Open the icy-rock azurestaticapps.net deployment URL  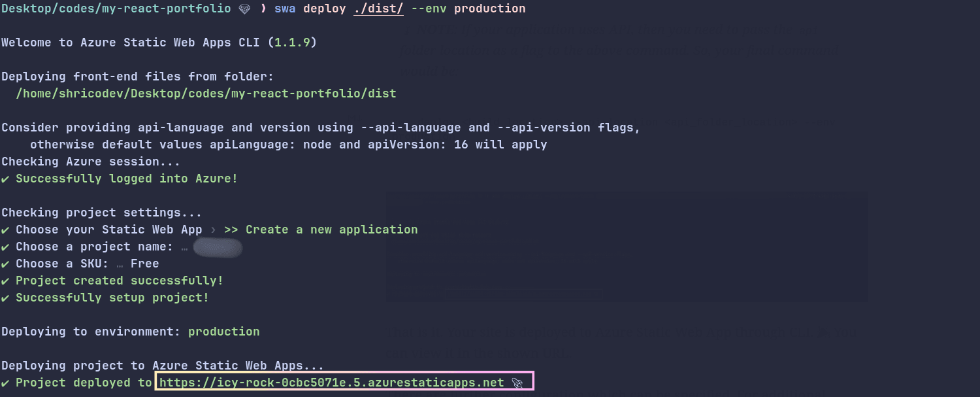click(332, 383)
